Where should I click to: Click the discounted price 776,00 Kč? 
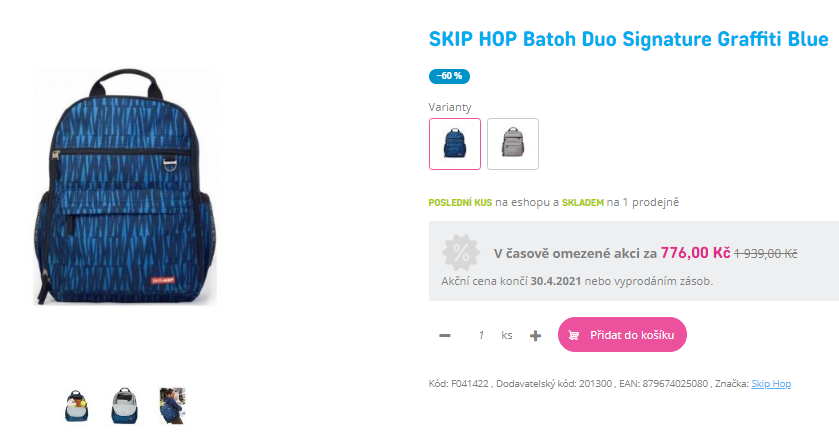pos(695,253)
